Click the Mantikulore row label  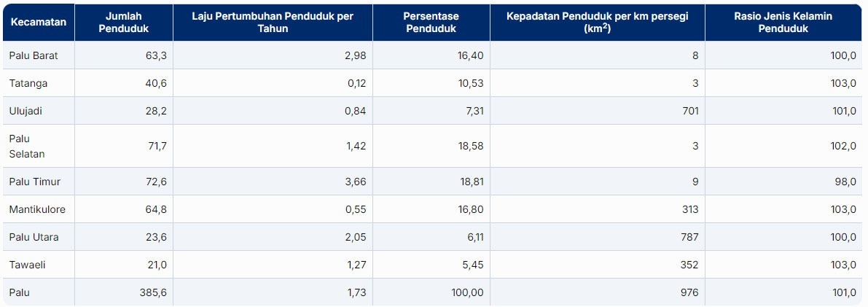[x=37, y=209]
